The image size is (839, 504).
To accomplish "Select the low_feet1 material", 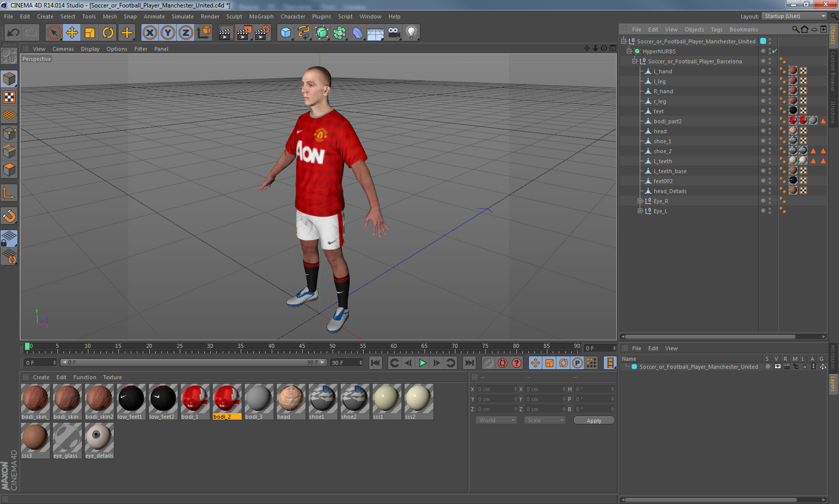I will coord(131,401).
